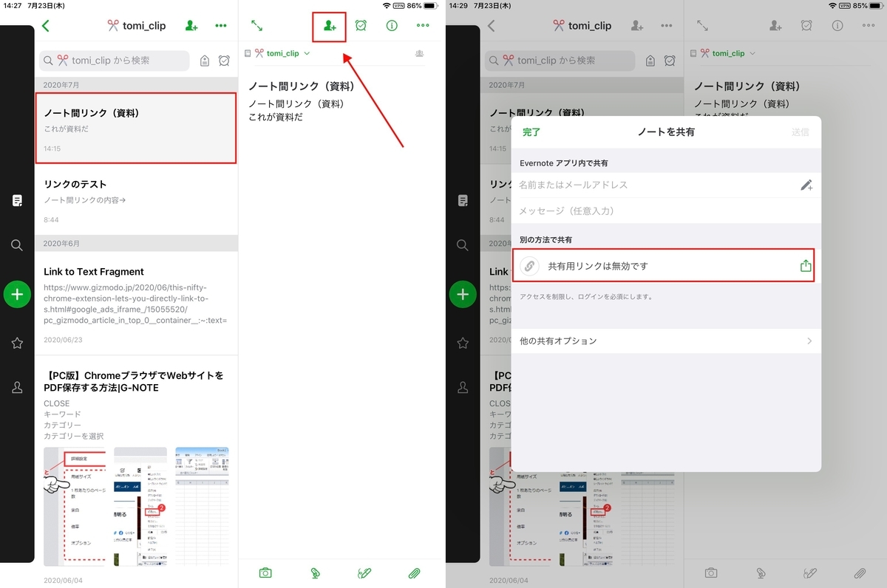Focus the tomi_clip から検索 search field, left screenshot
Screen dimensions: 887x588
pos(115,61)
